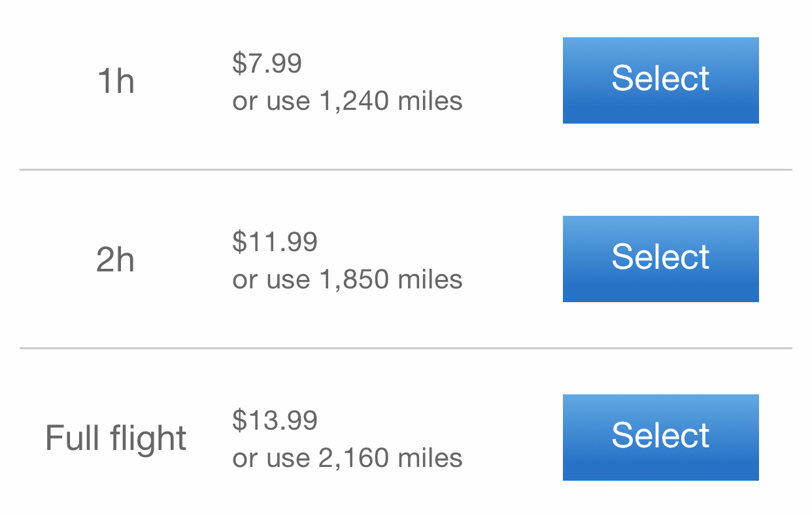Click the 'or use 1,240 miles' text
This screenshot has width=812, height=516.
pos(347,101)
